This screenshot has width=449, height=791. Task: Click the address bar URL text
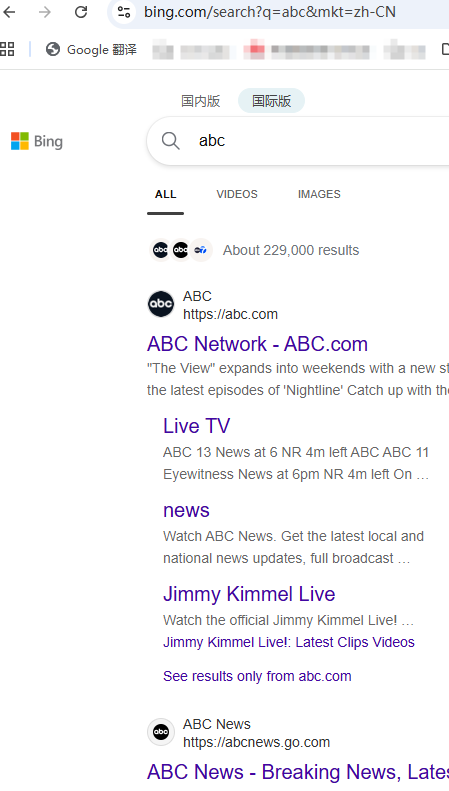tap(270, 12)
